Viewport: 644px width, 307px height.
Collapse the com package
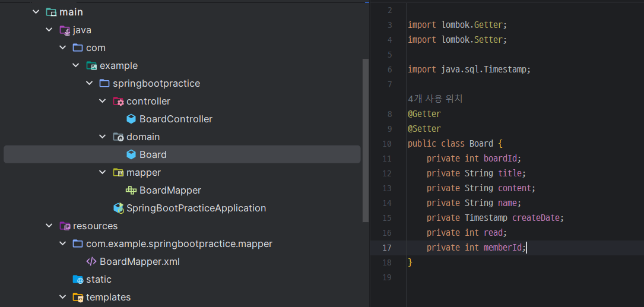(x=62, y=48)
